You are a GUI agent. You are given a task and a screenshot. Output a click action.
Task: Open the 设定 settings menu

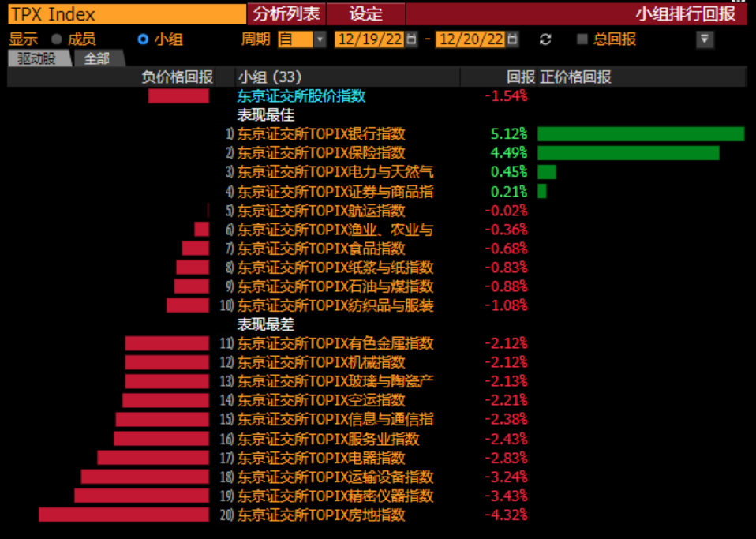click(366, 14)
